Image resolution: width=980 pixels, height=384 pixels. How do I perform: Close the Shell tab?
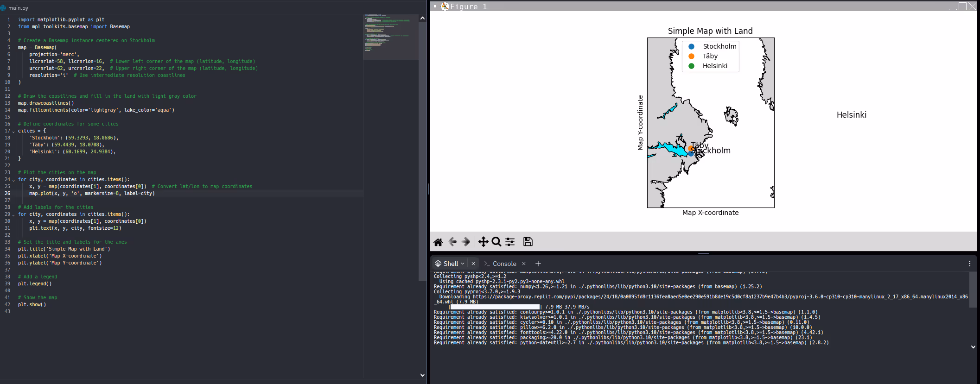[473, 264]
